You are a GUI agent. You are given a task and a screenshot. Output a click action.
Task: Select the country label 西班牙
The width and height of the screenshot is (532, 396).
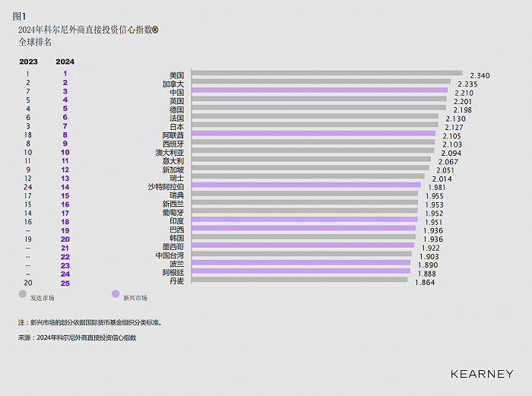(x=173, y=144)
